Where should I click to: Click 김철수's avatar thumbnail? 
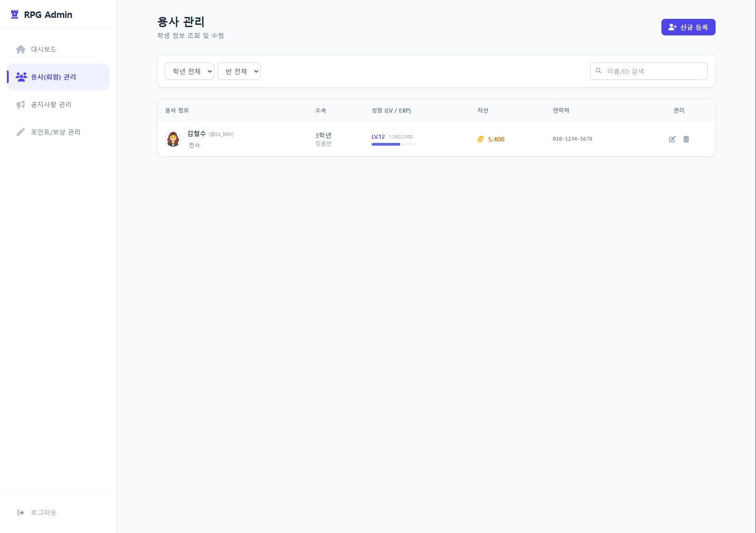click(173, 139)
